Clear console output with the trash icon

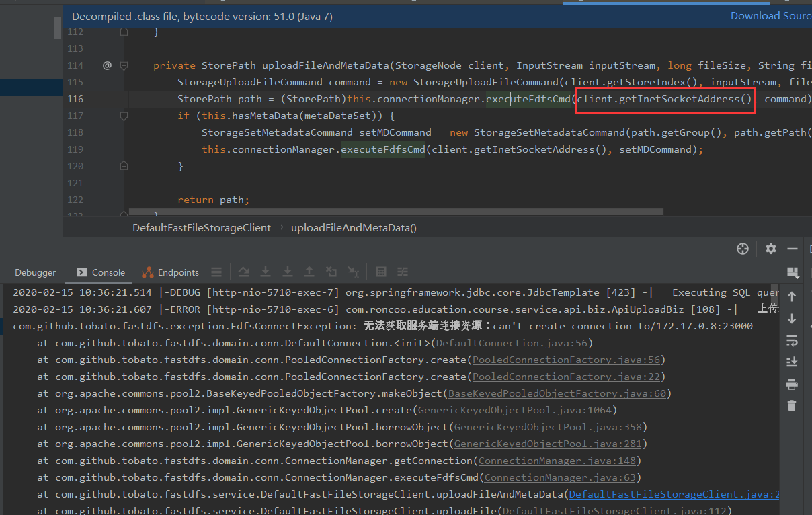tap(792, 406)
